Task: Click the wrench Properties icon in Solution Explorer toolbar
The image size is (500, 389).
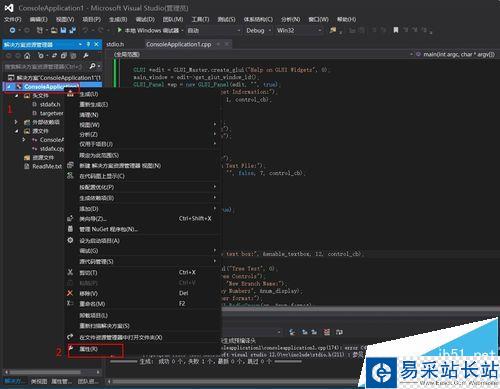Action: [x=86, y=55]
